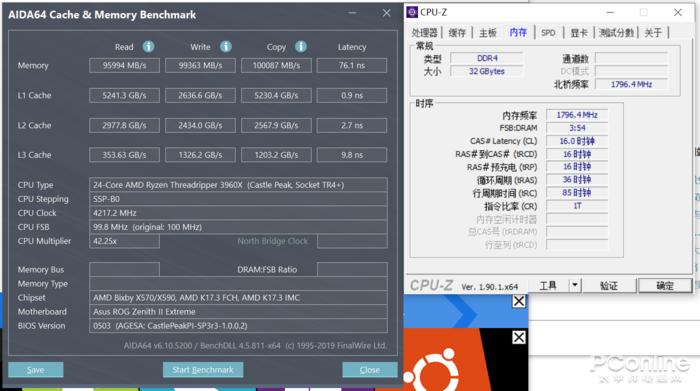
Task: Click the Memory Latency value 76.1 ns
Action: 352,65
